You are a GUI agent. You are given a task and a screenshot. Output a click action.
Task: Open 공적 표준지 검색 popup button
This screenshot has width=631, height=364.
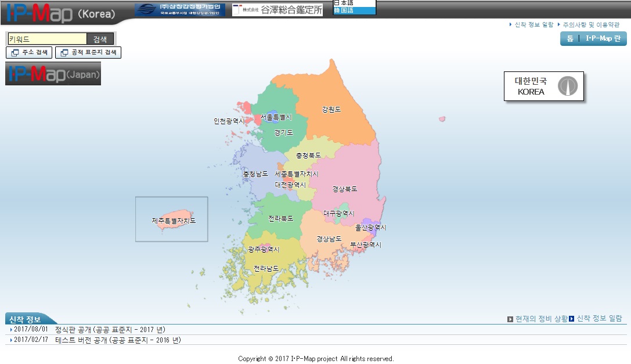(88, 52)
